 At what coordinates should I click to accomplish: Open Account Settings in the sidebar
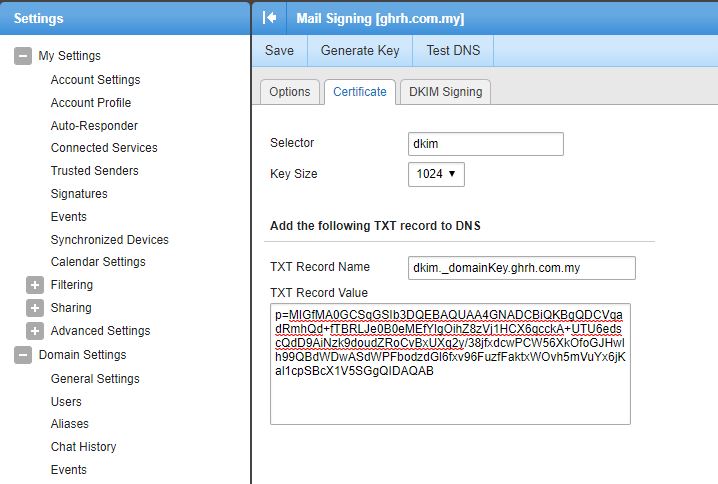click(x=95, y=80)
